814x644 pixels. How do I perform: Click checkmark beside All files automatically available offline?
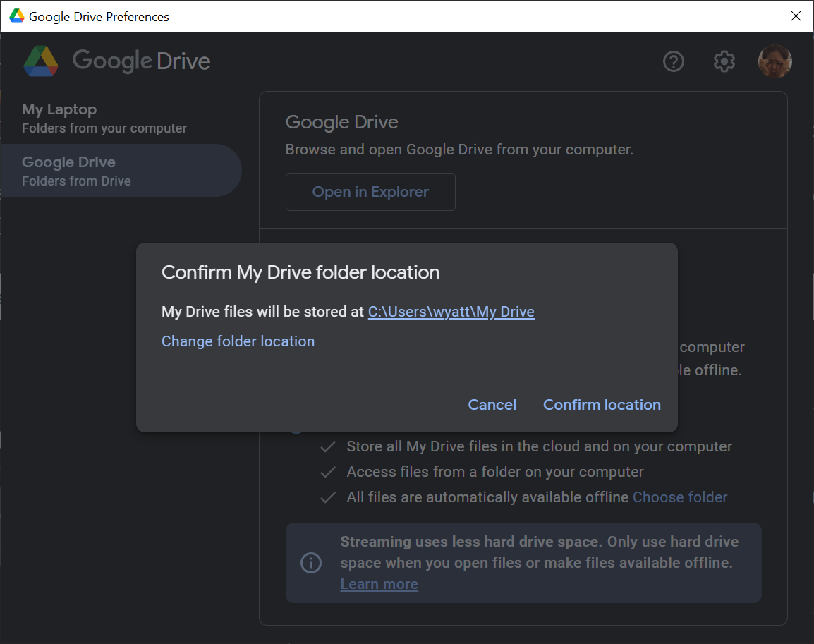[x=327, y=498]
